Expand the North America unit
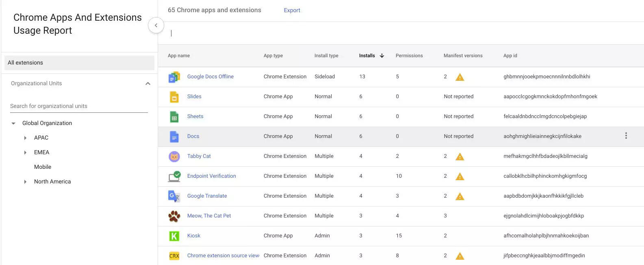The width and height of the screenshot is (644, 265). (25, 182)
